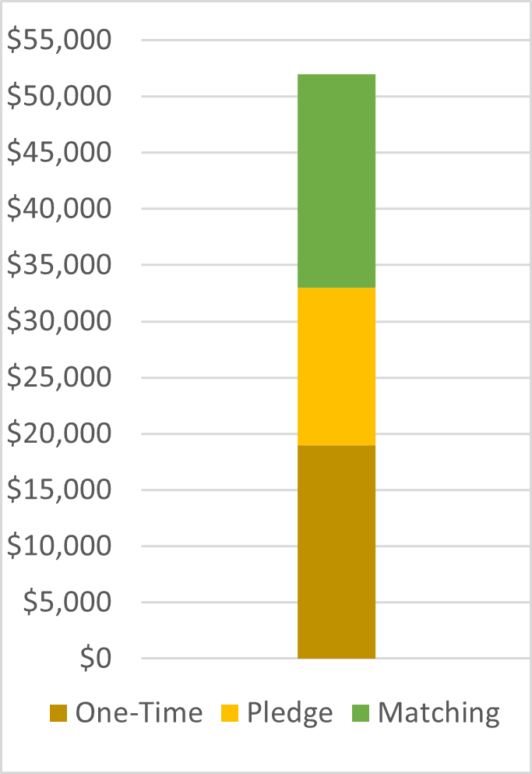This screenshot has width=532, height=774.
Task: Select the $30,000 axis label
Action: (x=59, y=321)
